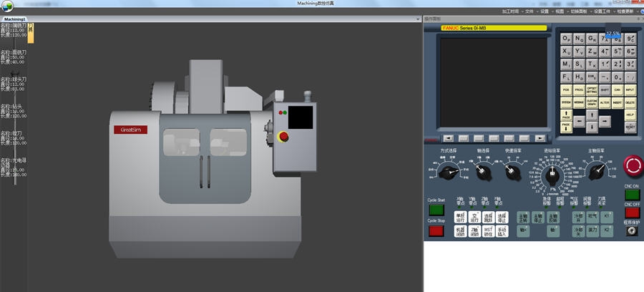Expand the 设置 dropdown menu

(546, 11)
